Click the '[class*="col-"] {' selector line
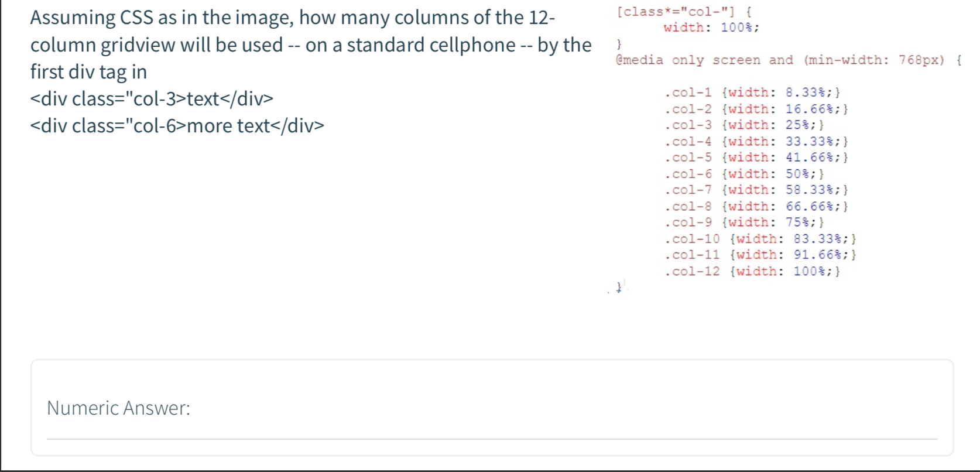The height and width of the screenshot is (472, 980). (684, 11)
